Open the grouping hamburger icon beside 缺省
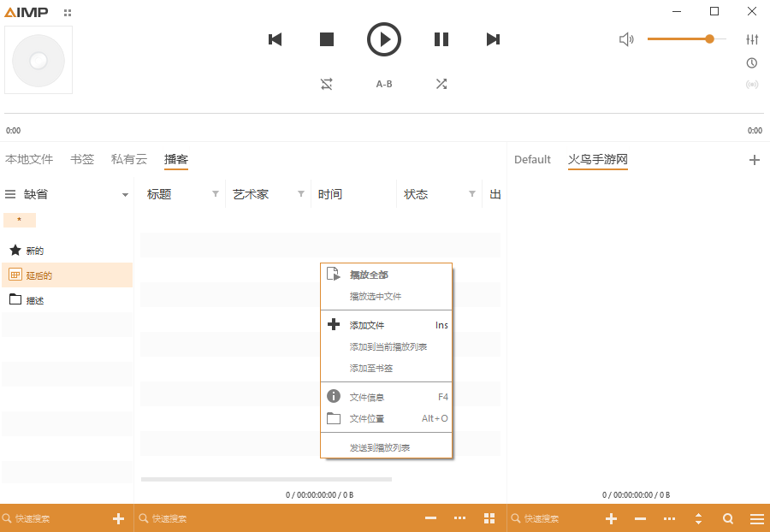The width and height of the screenshot is (770, 532). pos(10,194)
